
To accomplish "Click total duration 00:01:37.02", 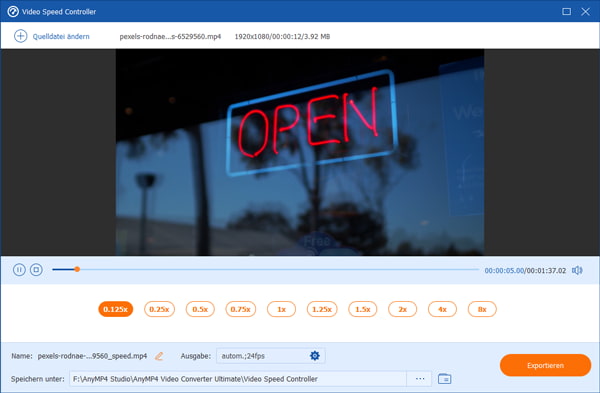I will pos(546,271).
